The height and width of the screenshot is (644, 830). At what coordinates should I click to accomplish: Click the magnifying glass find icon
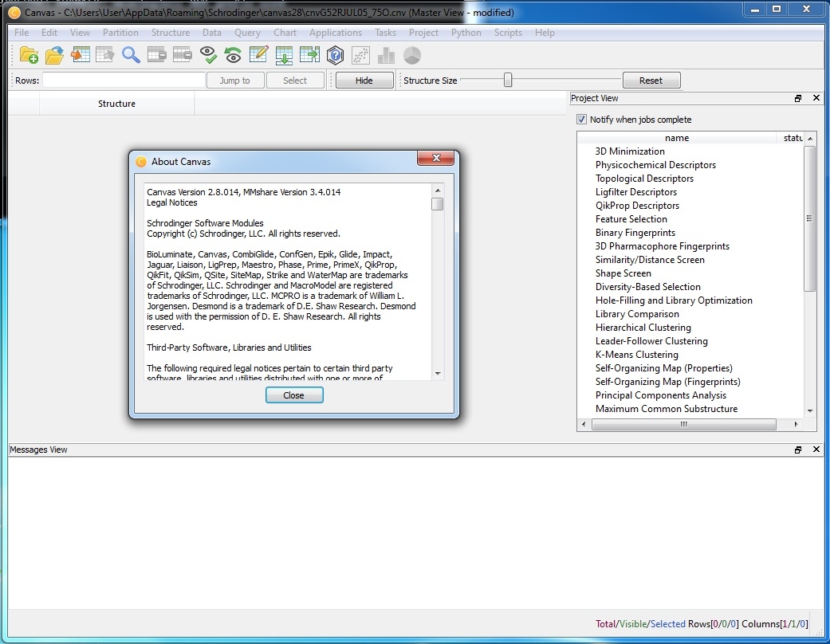(131, 55)
